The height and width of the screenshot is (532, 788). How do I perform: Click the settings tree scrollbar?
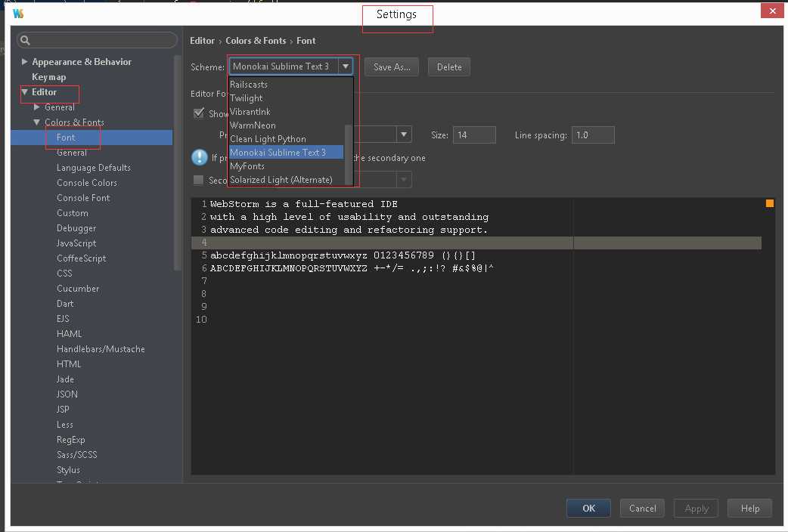tap(178, 163)
